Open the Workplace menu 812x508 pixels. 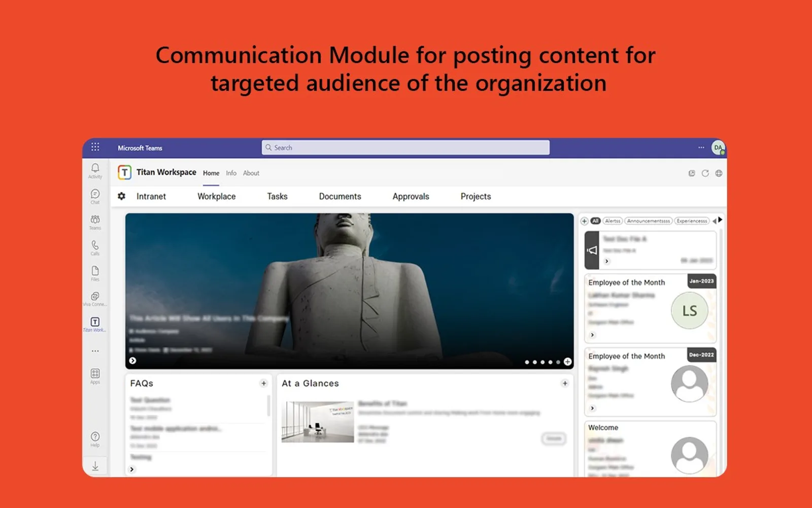coord(217,197)
